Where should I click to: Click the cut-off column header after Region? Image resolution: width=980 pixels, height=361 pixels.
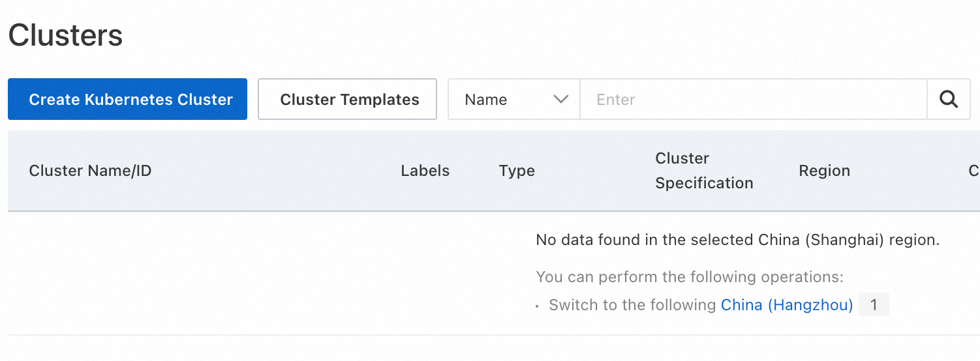[973, 171]
